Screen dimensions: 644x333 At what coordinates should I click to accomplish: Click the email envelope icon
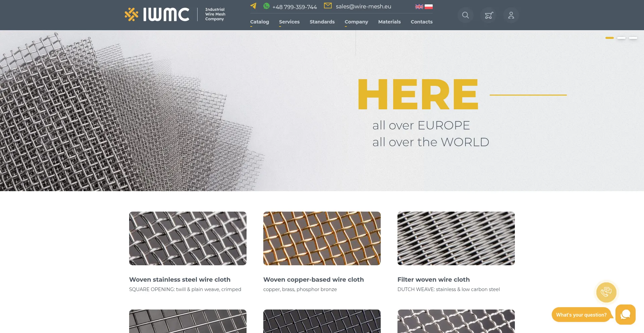coord(328,6)
